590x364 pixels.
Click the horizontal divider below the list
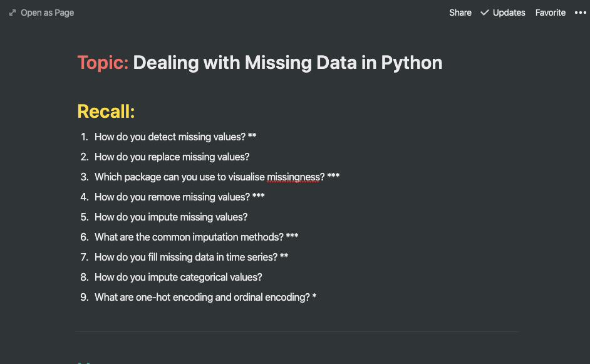297,331
